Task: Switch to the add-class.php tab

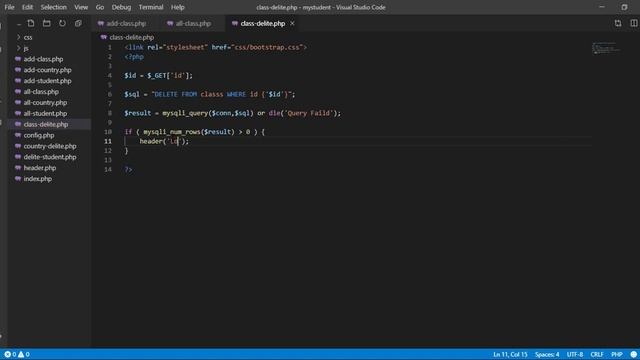Action: (126, 24)
